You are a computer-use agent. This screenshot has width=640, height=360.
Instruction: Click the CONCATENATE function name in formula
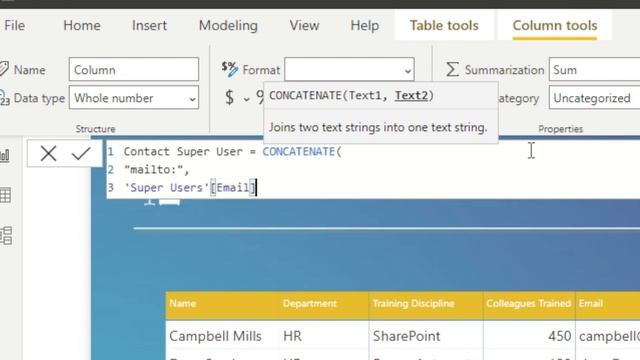pyautogui.click(x=298, y=151)
